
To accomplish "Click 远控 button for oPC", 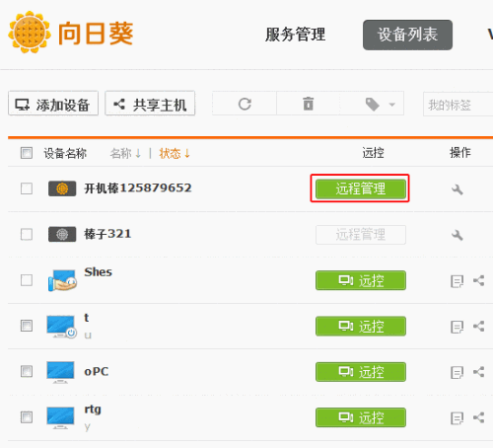I will (x=361, y=372).
